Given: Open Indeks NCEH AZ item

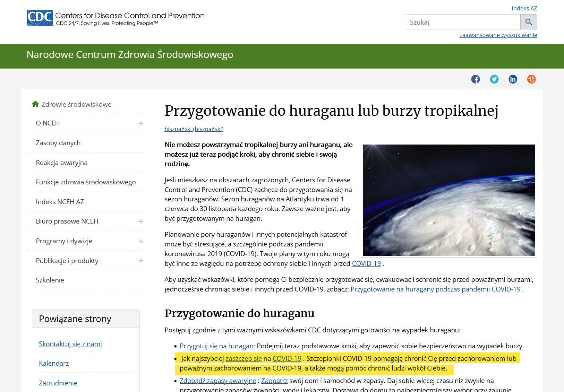Looking at the screenshot, I should pyautogui.click(x=60, y=202).
